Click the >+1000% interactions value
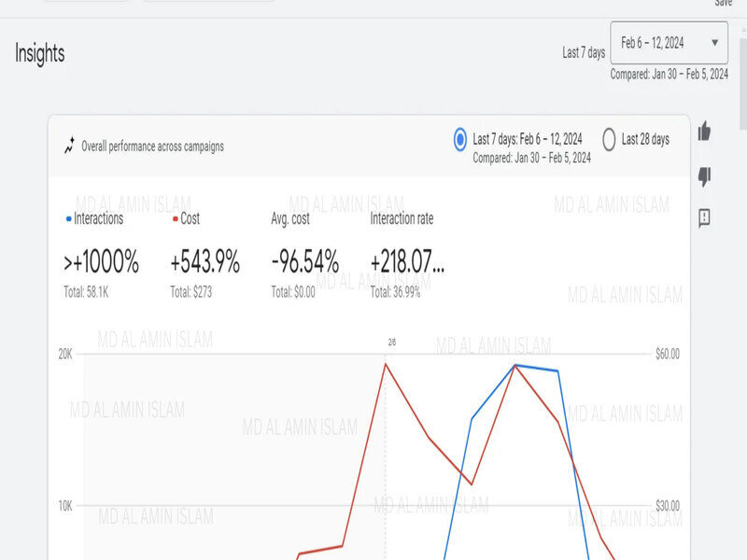747x560 pixels. tap(102, 261)
